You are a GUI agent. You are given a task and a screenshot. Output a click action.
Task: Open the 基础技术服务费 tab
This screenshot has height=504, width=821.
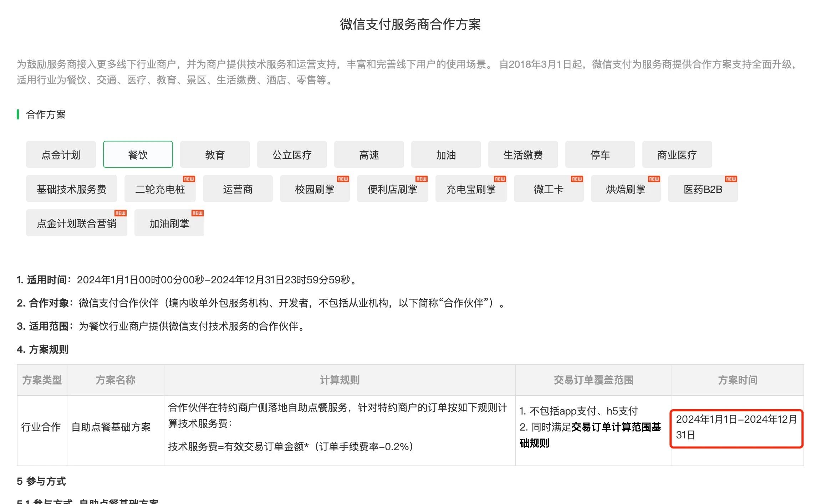[x=71, y=189]
